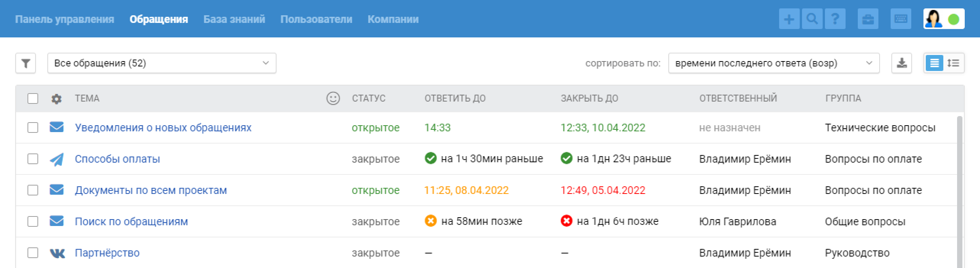Expand the "Все обращения (52)" dropdown
This screenshot has width=980, height=268.
coord(162,63)
